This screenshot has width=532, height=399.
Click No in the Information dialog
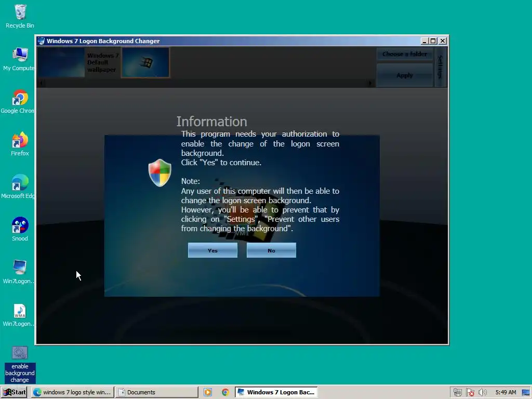coord(271,250)
